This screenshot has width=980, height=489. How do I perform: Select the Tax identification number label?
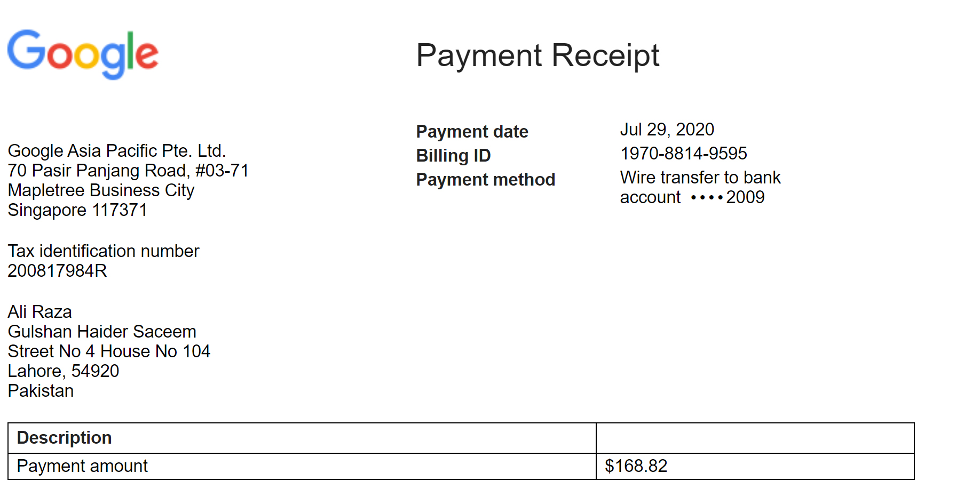[x=104, y=251]
